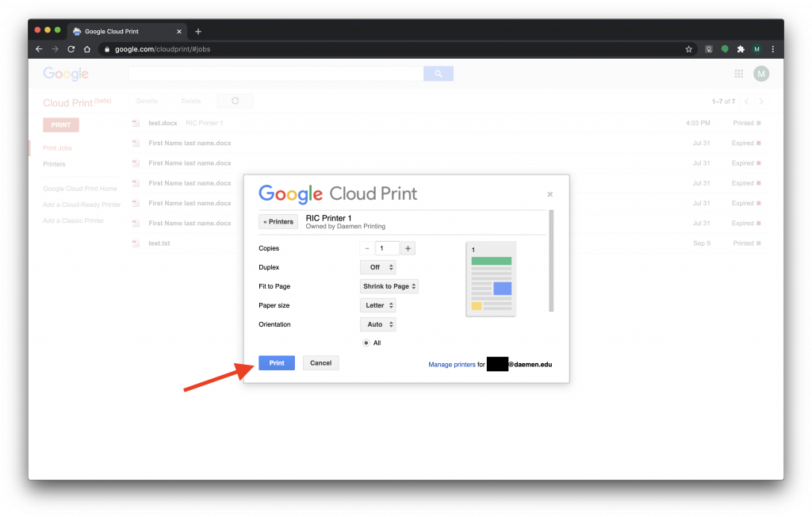Open the Duplex dropdown
Screen dimensions: 812x517
[x=378, y=267]
